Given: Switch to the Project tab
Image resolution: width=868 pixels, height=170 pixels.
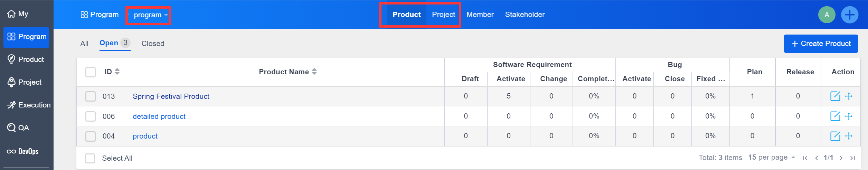Looking at the screenshot, I should point(443,15).
